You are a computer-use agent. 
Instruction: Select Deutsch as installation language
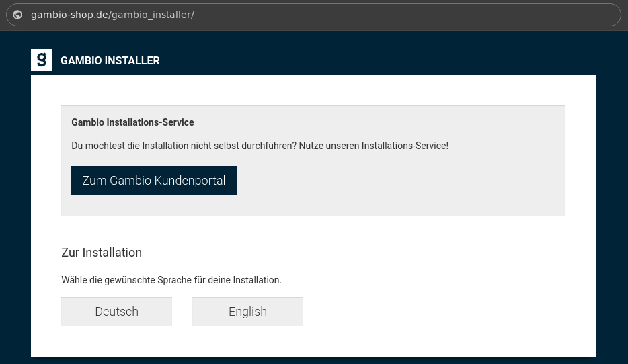[x=116, y=311]
